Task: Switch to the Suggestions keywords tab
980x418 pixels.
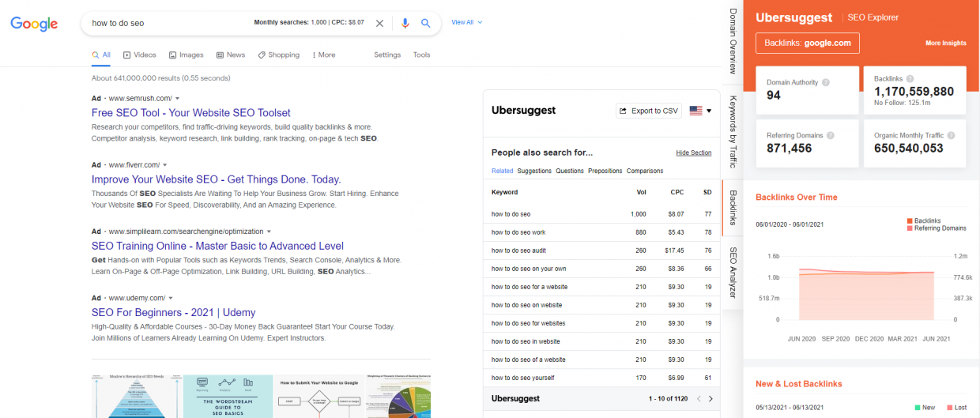Action: (534, 171)
